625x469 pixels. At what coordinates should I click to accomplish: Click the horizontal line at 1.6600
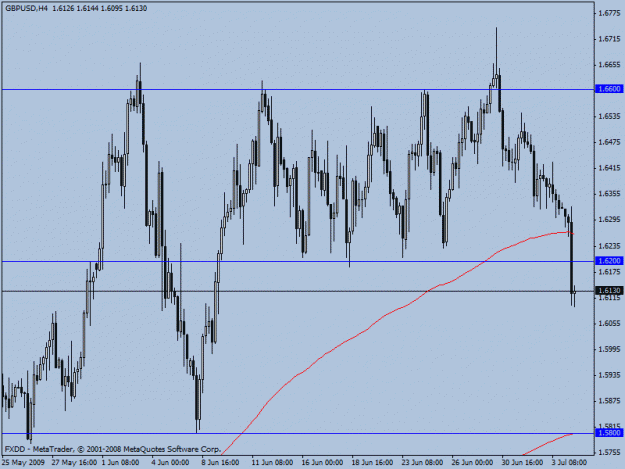coord(298,90)
